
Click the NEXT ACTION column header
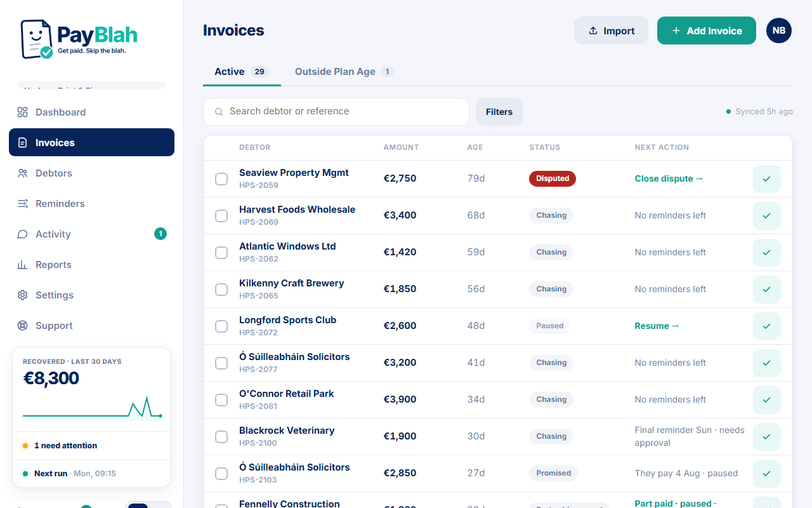pyautogui.click(x=662, y=147)
